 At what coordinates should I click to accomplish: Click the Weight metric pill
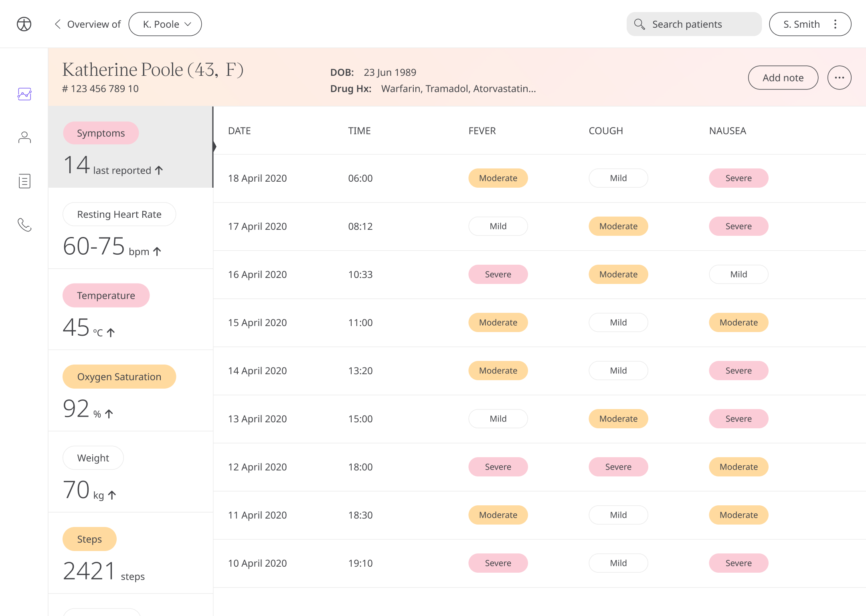[x=93, y=458]
